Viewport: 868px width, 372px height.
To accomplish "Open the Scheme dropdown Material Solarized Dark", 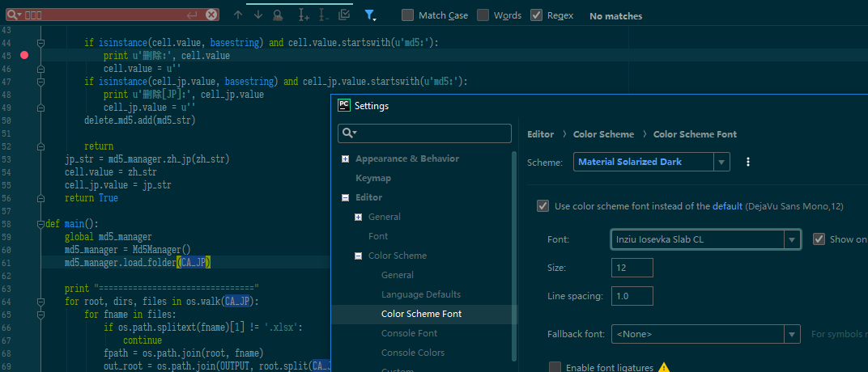I will (x=721, y=162).
